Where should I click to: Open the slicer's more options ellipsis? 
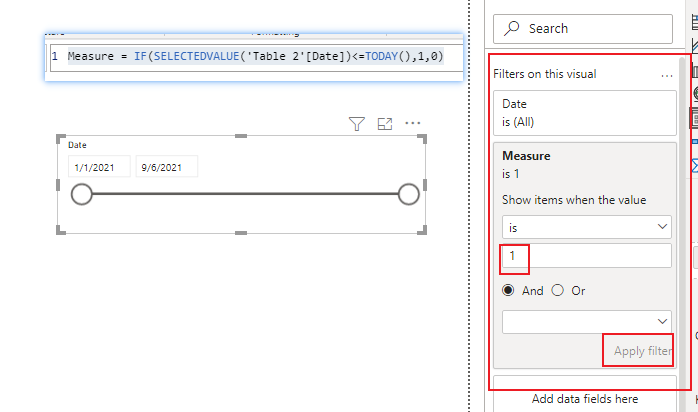[x=413, y=123]
